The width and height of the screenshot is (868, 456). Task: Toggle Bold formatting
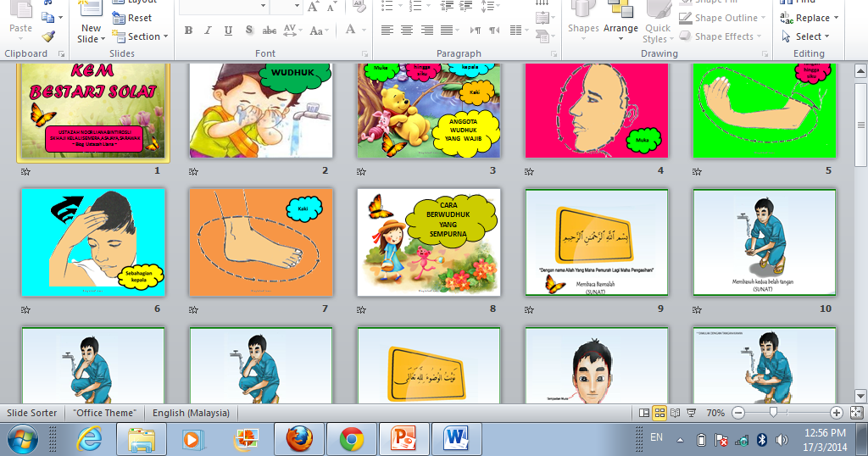(x=188, y=31)
